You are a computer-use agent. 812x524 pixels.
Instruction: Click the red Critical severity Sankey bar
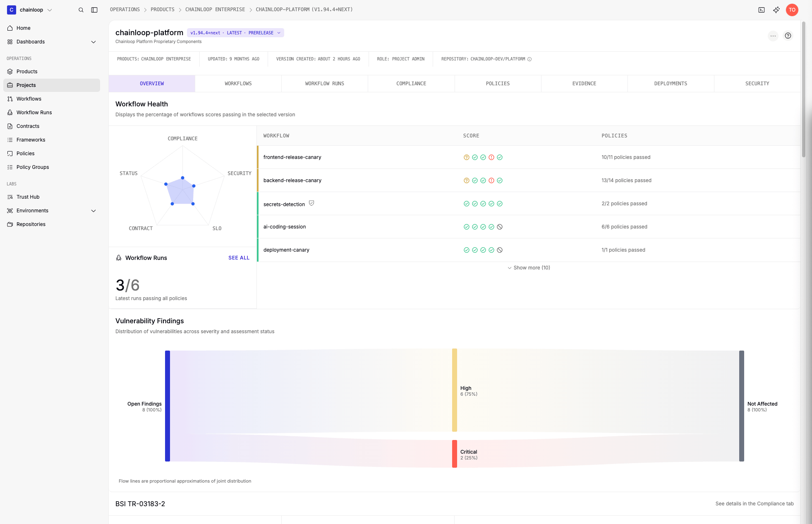pos(455,454)
